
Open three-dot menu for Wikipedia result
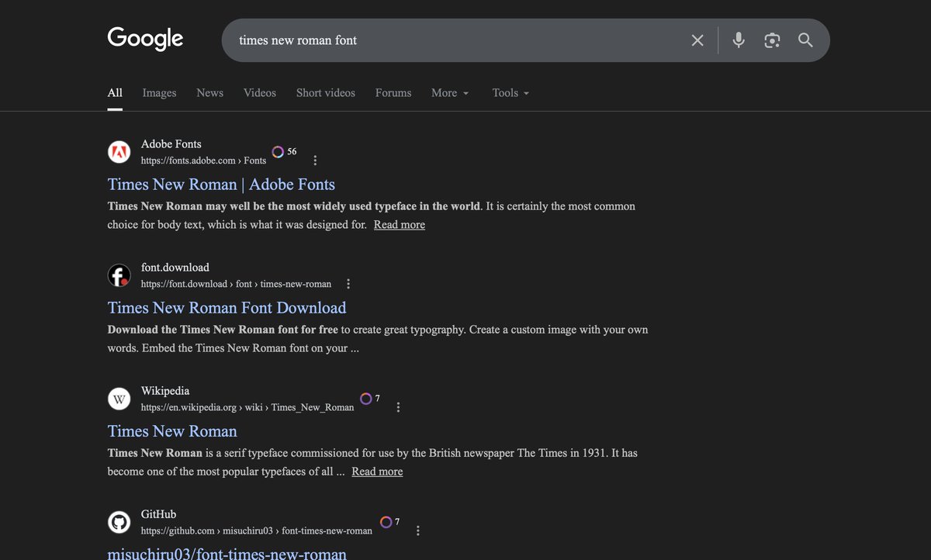[398, 407]
